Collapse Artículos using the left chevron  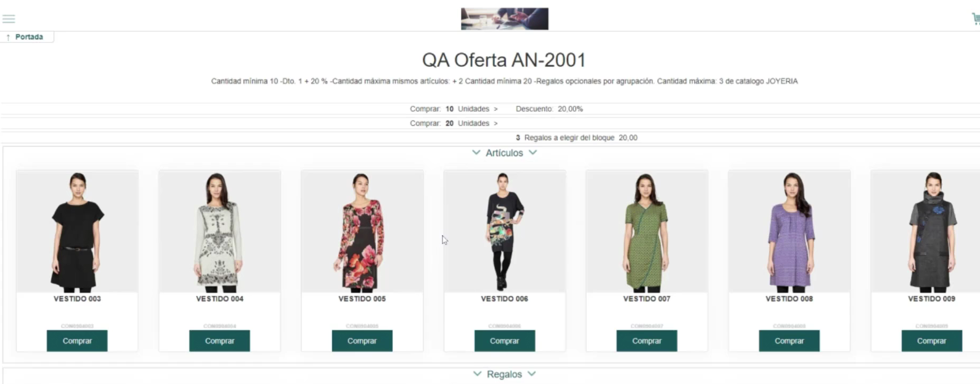point(476,152)
